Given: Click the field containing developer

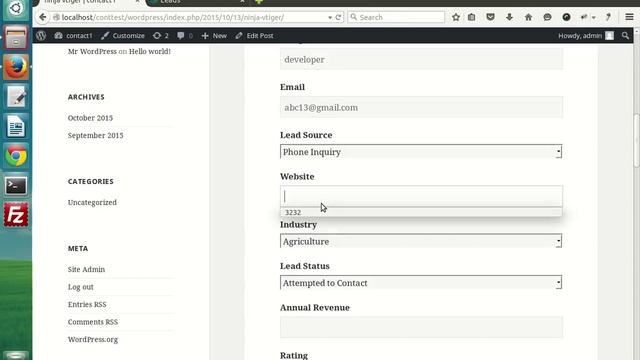Looking at the screenshot, I should coord(421,59).
